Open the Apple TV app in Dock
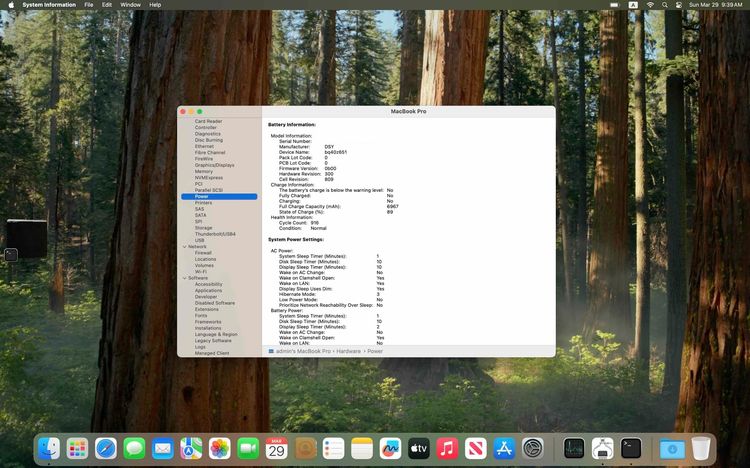Viewport: 750px width, 468px height. tap(419, 448)
